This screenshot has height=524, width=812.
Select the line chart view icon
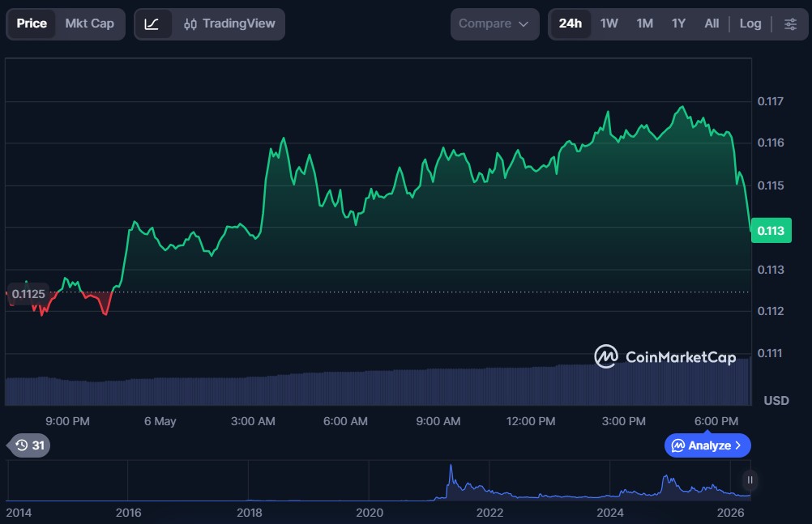tap(152, 23)
